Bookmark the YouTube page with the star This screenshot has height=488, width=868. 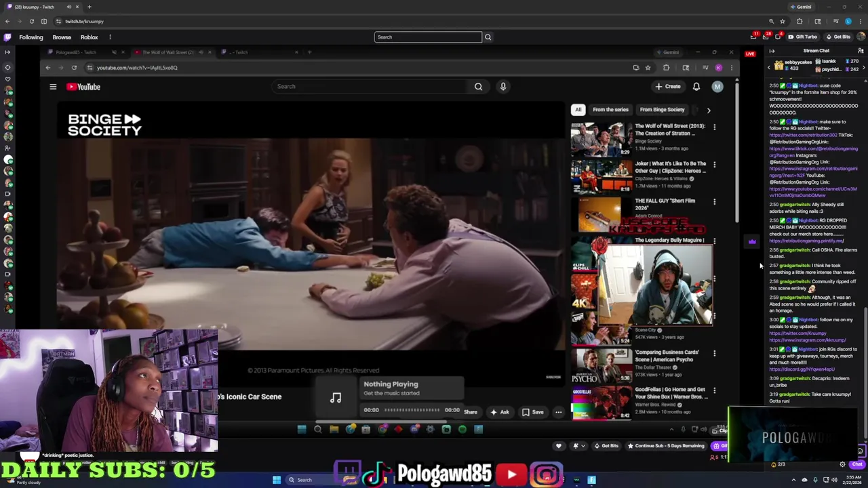click(648, 68)
